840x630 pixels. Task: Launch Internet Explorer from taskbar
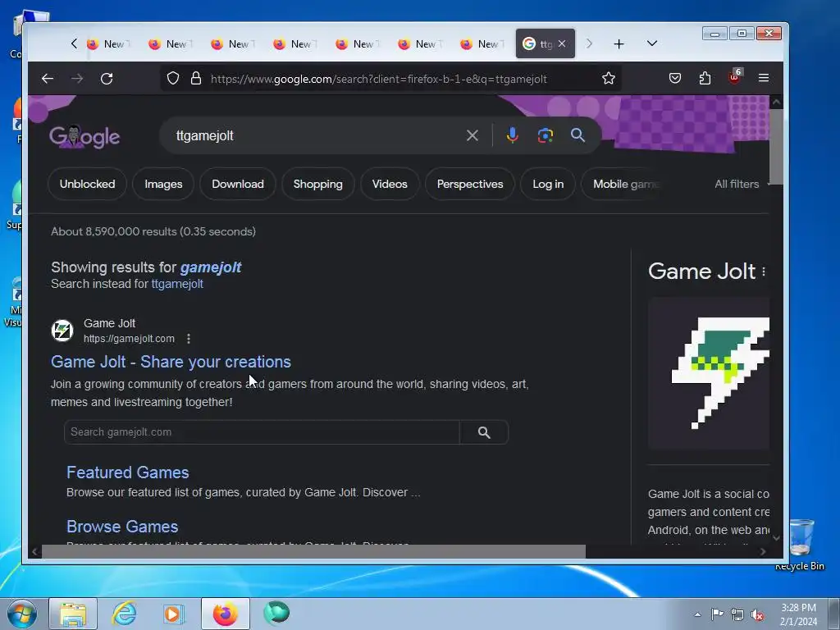[124, 614]
